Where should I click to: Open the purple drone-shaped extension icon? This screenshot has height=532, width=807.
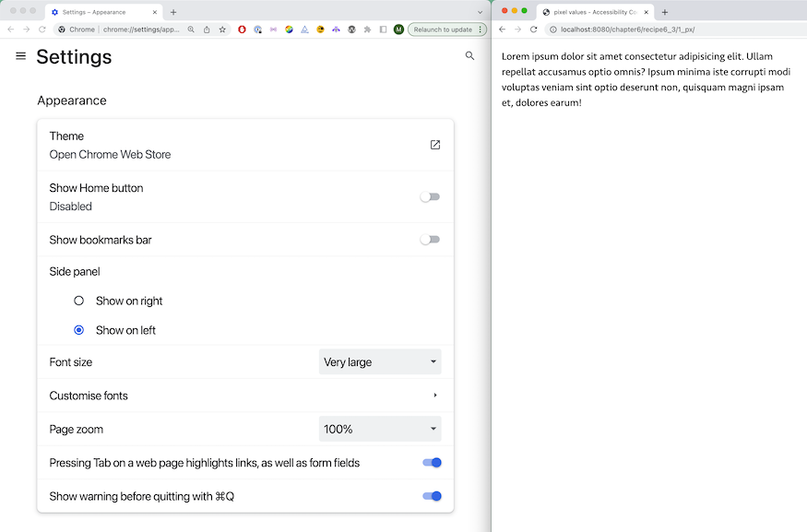336,30
